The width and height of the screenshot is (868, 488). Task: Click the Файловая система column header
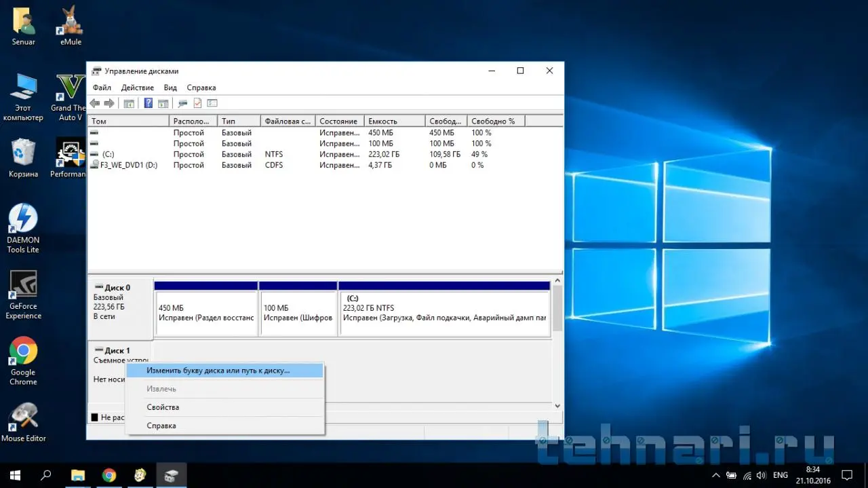(x=288, y=121)
